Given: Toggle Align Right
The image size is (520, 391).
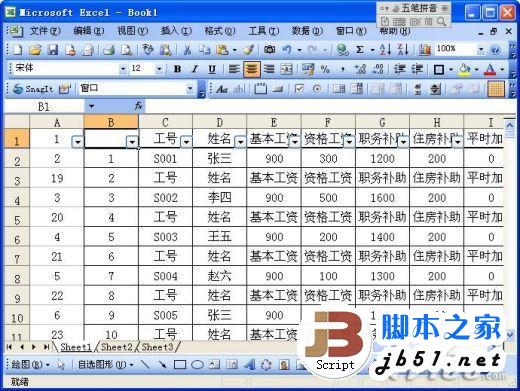Looking at the screenshot, I should tap(269, 69).
